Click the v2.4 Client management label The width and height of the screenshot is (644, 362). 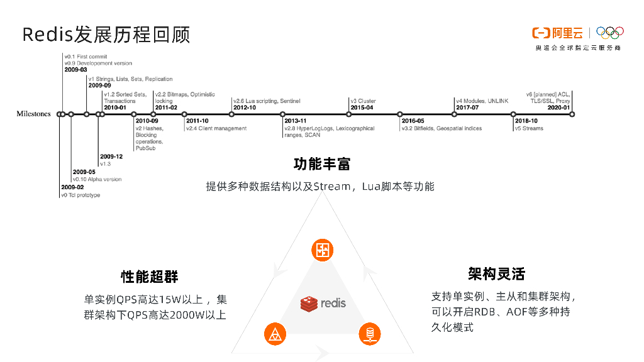click(216, 128)
